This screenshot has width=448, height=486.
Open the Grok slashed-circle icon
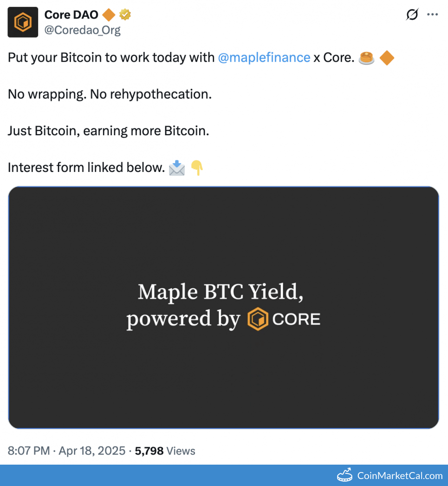point(412,15)
